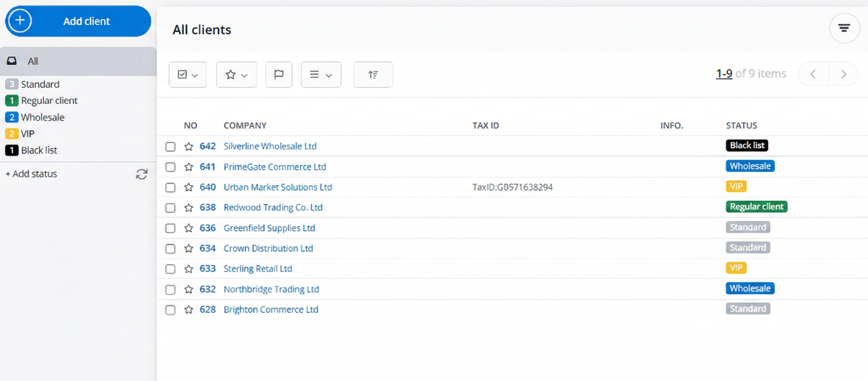Click the flag toolbar icon

(278, 74)
